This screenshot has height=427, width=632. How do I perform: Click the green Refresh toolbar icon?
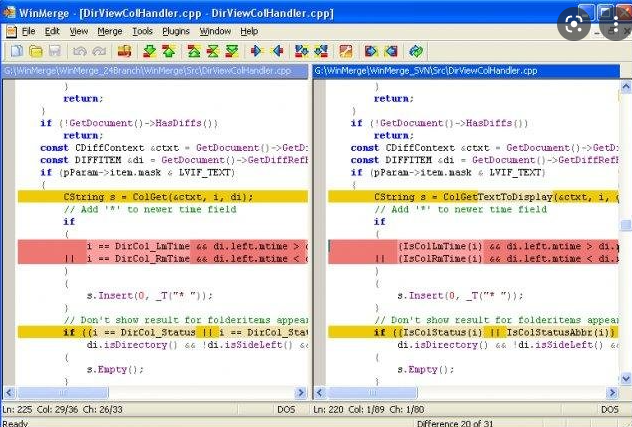[416, 51]
